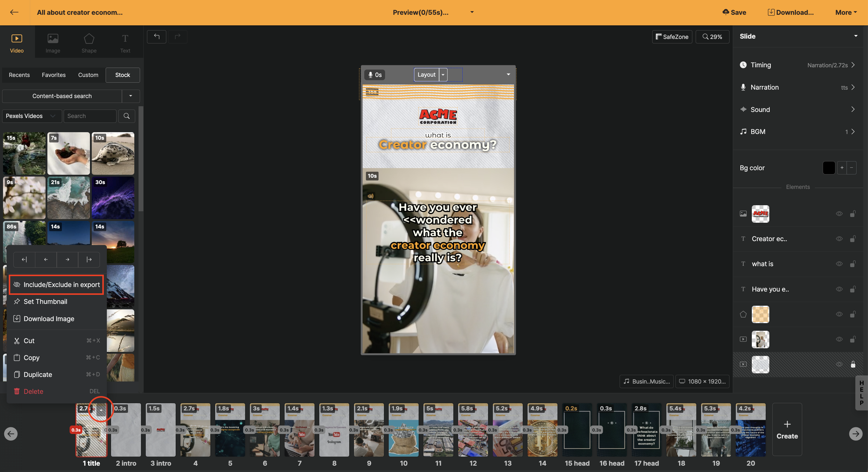This screenshot has height=472, width=868.
Task: Click the redo arrow button
Action: pos(177,37)
